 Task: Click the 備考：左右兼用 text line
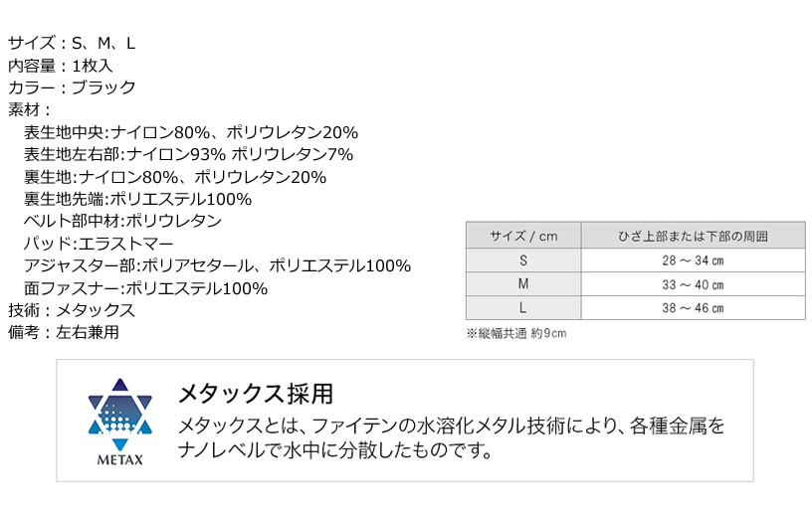coord(63,332)
